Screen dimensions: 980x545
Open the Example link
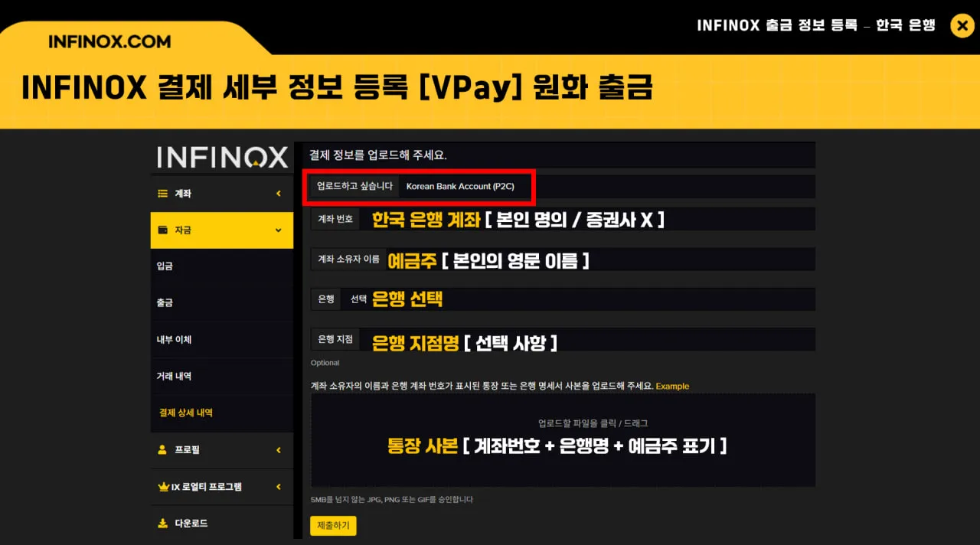point(672,387)
